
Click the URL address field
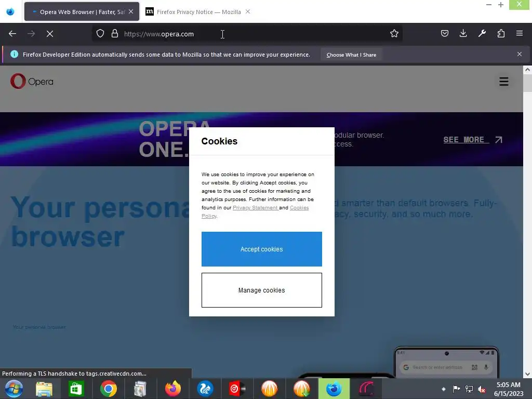point(247,34)
